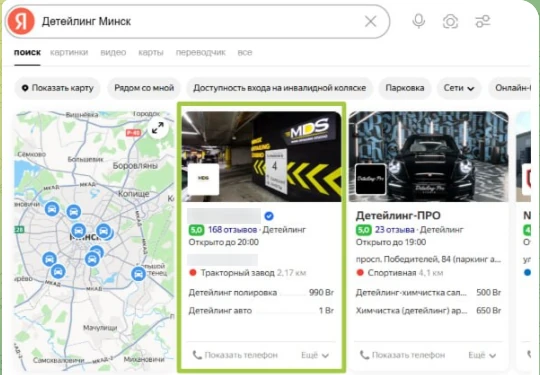The image size is (540, 375).
Task: Click the Detailing Pro logo thumbnail
Action: (x=370, y=179)
